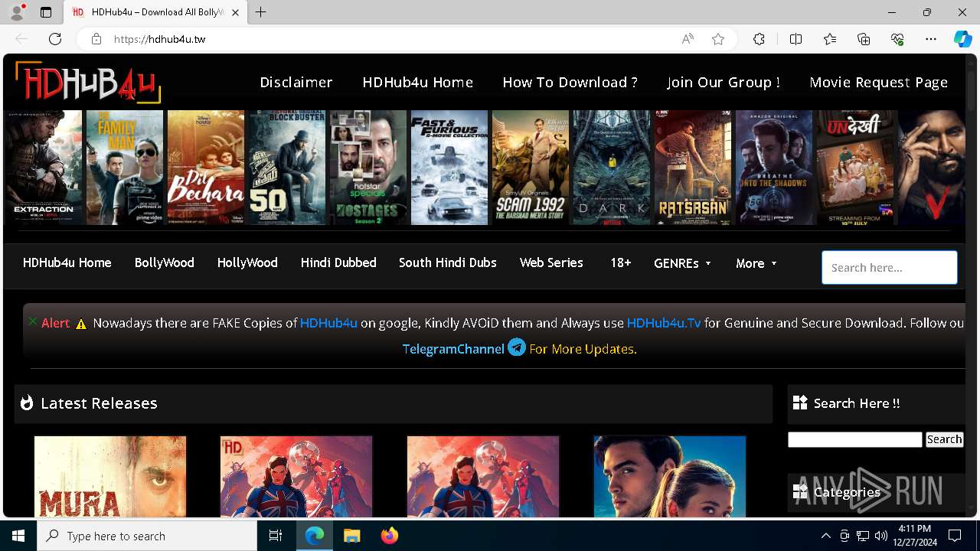Viewport: 980px width, 551px height.
Task: Click Microsoft Edge taskbar icon
Action: pos(315,536)
